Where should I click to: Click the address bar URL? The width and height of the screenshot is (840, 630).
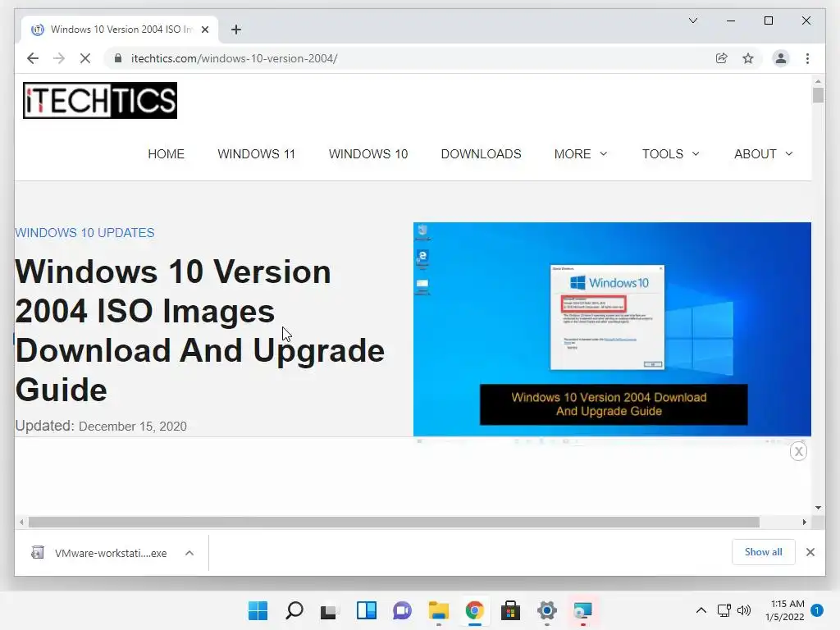coord(234,58)
